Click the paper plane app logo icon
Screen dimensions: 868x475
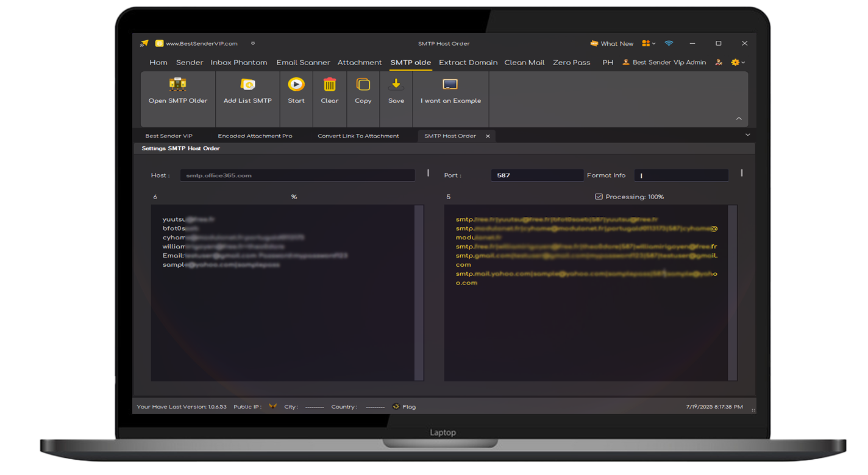point(144,43)
